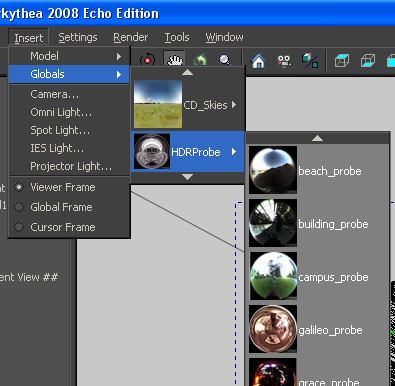
Task: Expand the Model submenu arrow
Action: (x=119, y=56)
